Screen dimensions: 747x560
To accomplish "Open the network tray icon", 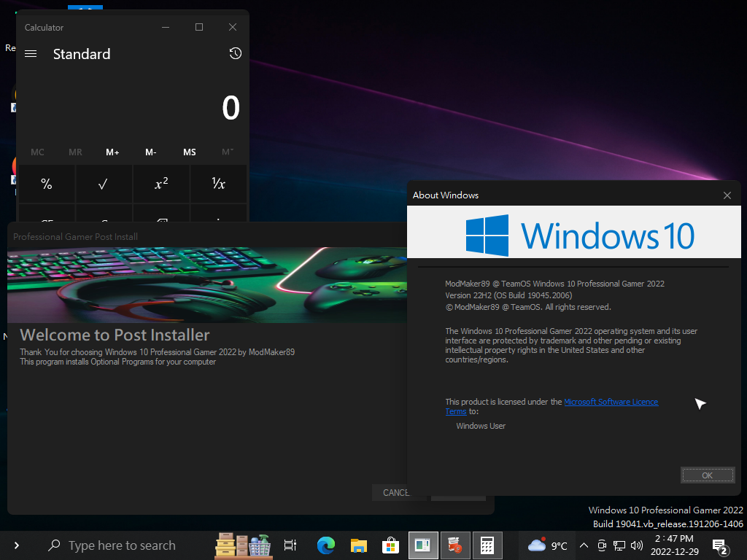I will pos(619,545).
